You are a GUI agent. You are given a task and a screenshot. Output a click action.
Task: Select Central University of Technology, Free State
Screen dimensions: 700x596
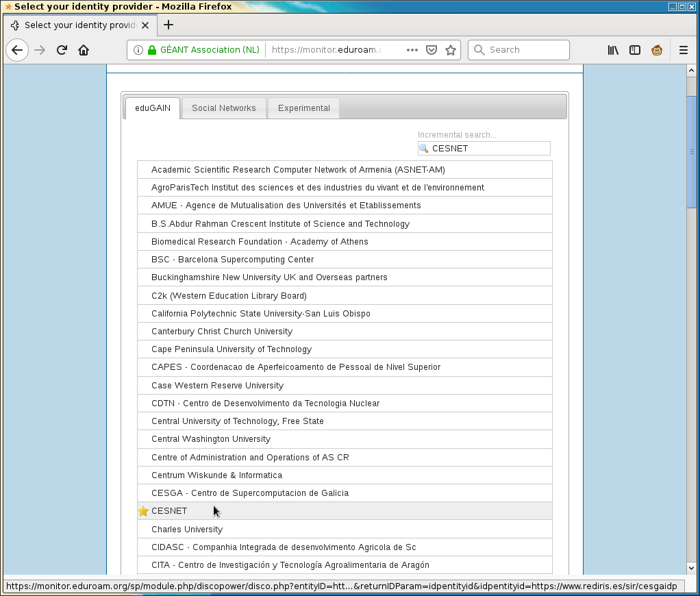click(345, 421)
